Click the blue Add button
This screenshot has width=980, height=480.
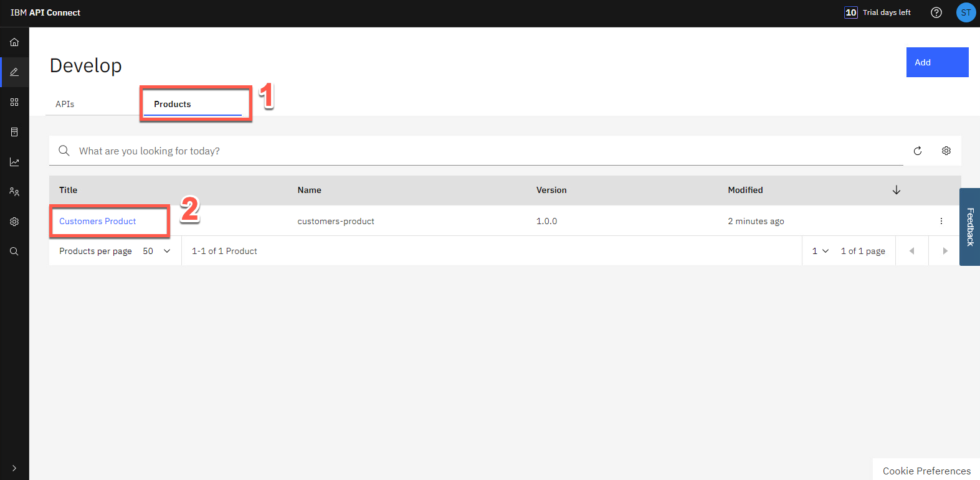[x=937, y=62]
